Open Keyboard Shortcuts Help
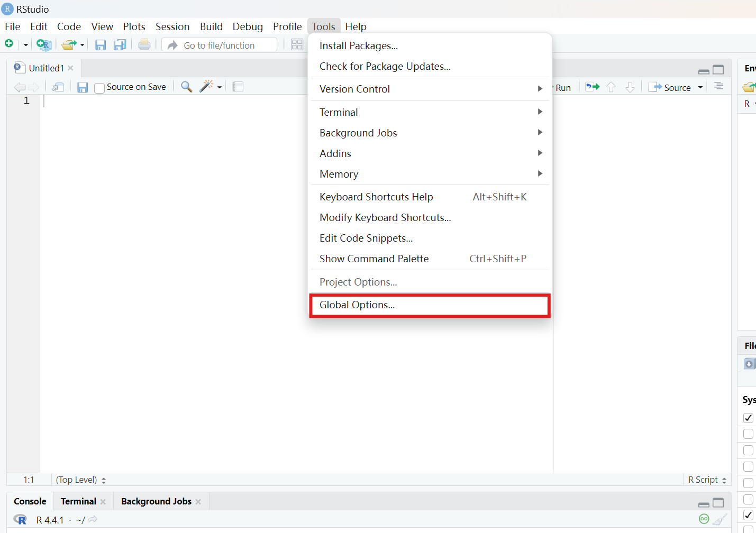The height and width of the screenshot is (533, 756). pyautogui.click(x=430, y=197)
